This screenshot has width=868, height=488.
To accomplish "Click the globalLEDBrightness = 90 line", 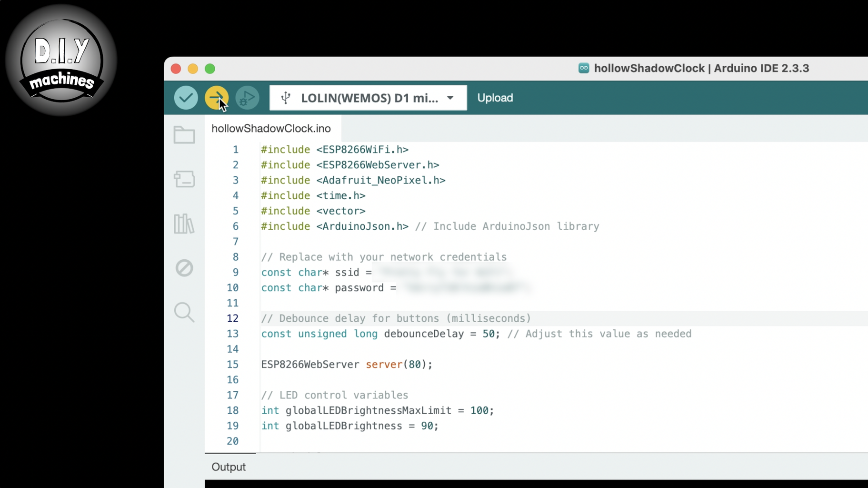I will [x=350, y=426].
